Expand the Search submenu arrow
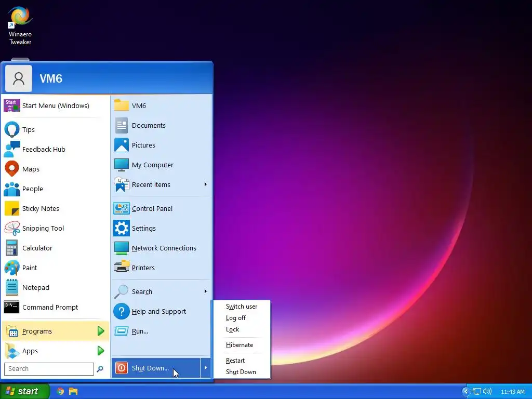Viewport: 532px width, 399px height. tap(205, 291)
